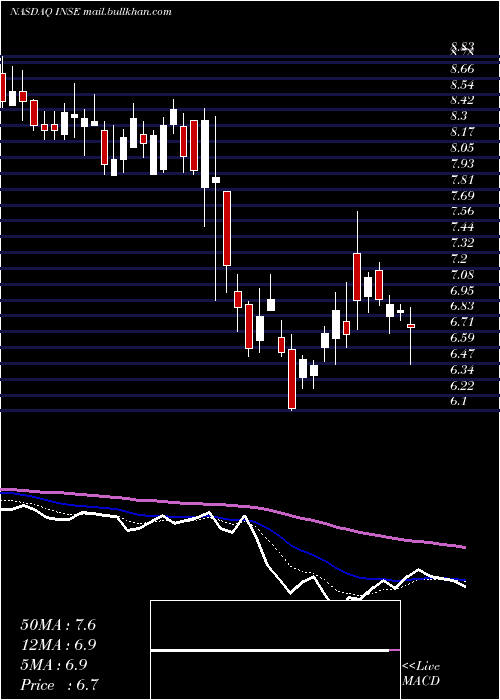The image size is (500, 700).
Task: Select the 6.83 price axis label
Action: (x=462, y=306)
